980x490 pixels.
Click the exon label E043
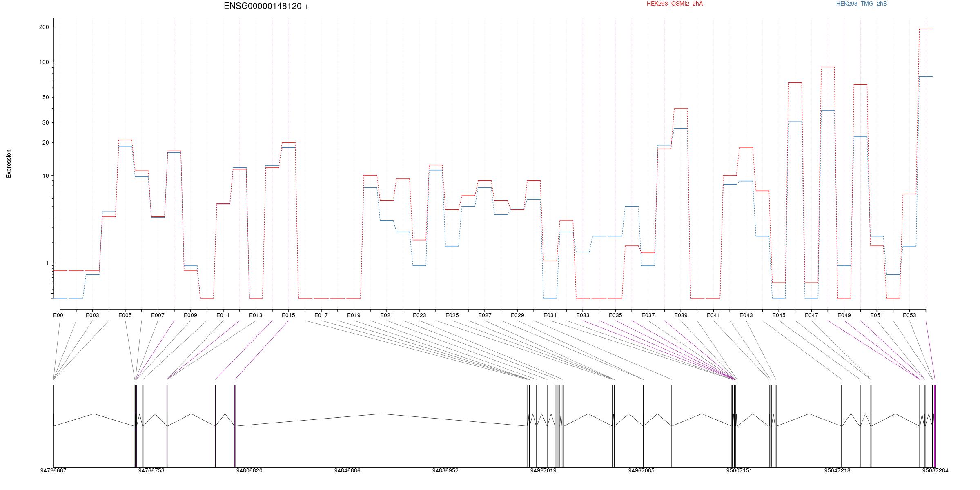click(746, 315)
